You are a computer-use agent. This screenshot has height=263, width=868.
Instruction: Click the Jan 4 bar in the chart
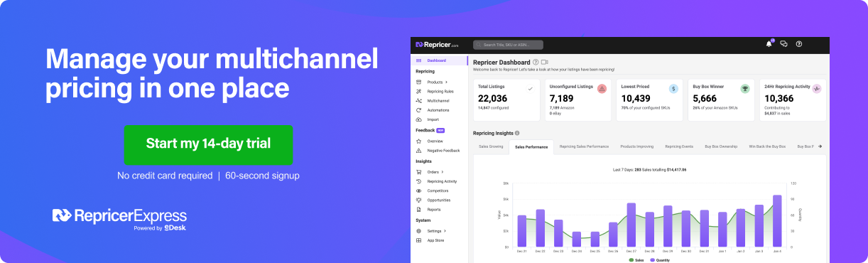777,221
